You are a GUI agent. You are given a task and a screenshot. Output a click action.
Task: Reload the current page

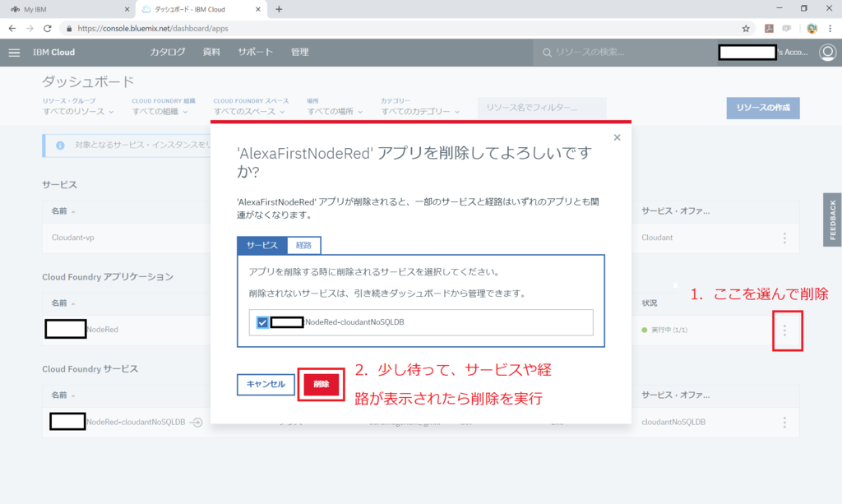[x=47, y=29]
